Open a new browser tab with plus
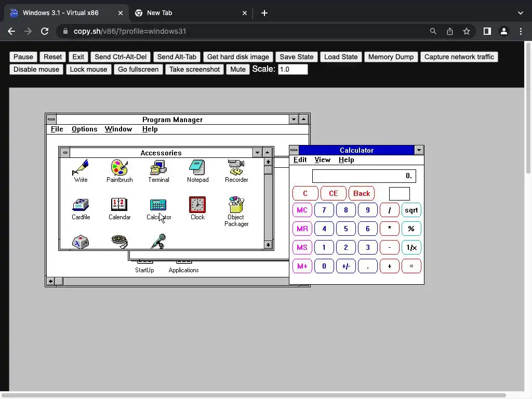The height and width of the screenshot is (399, 532). [264, 13]
